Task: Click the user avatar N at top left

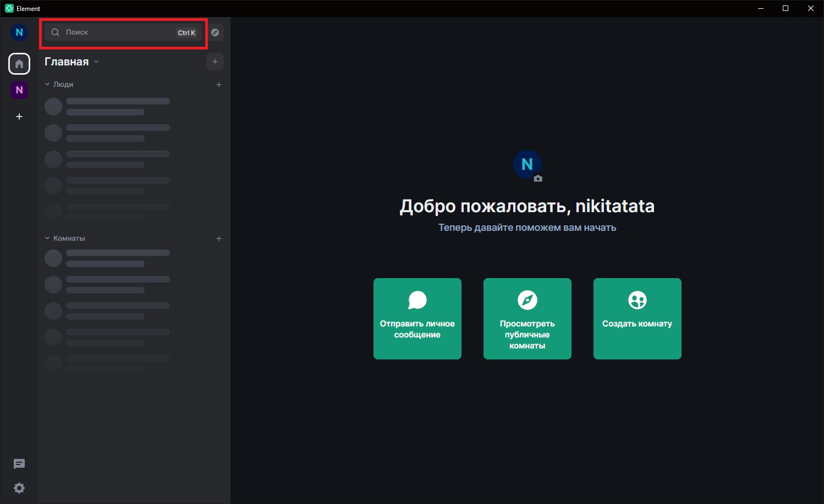Action: coord(19,32)
